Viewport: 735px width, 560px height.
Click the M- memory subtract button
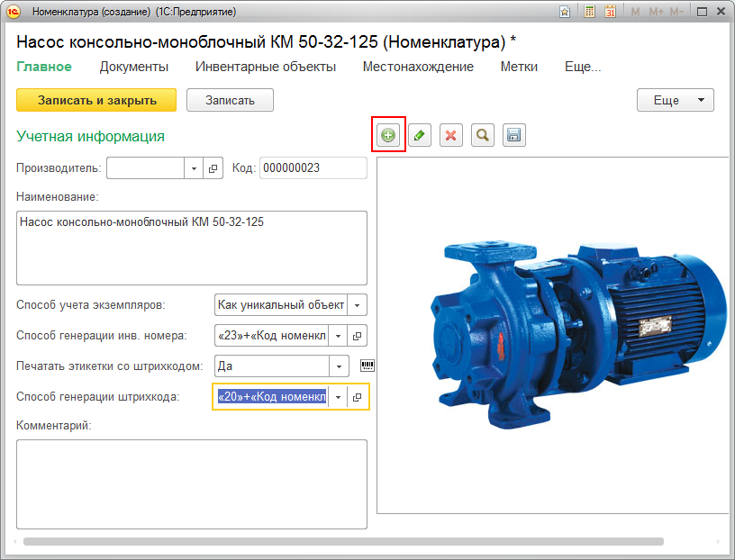click(x=676, y=12)
